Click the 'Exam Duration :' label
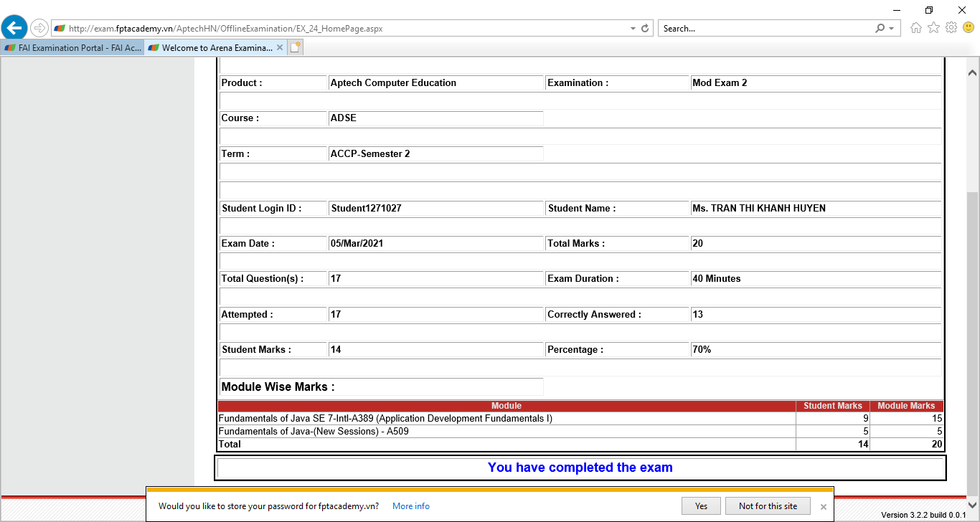This screenshot has height=522, width=980. coord(583,278)
